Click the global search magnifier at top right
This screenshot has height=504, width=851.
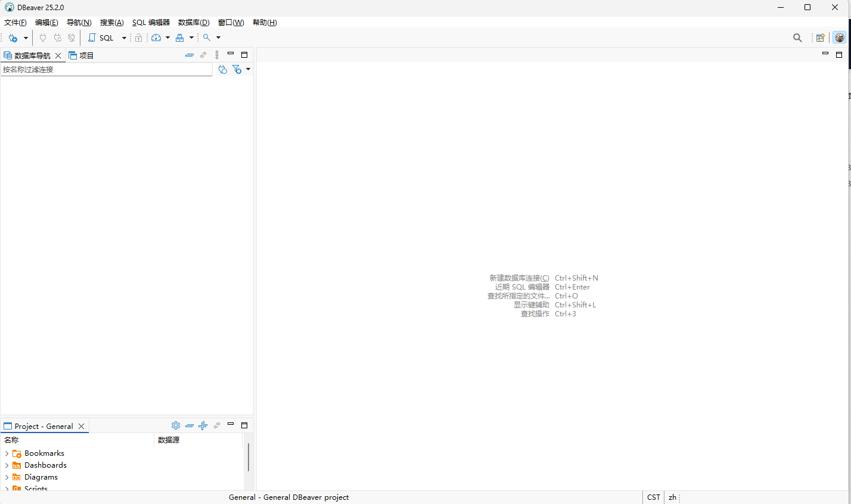click(797, 38)
